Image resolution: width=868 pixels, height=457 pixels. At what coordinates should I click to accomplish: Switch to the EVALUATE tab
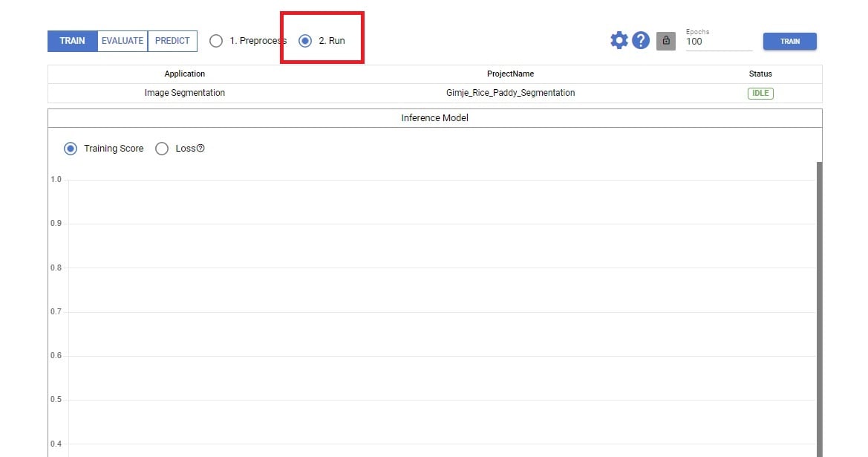pyautogui.click(x=121, y=40)
